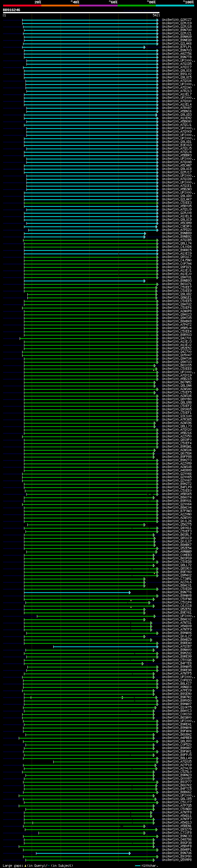Select hit label UniRef100_B9RRC5

(x=177, y=250)
